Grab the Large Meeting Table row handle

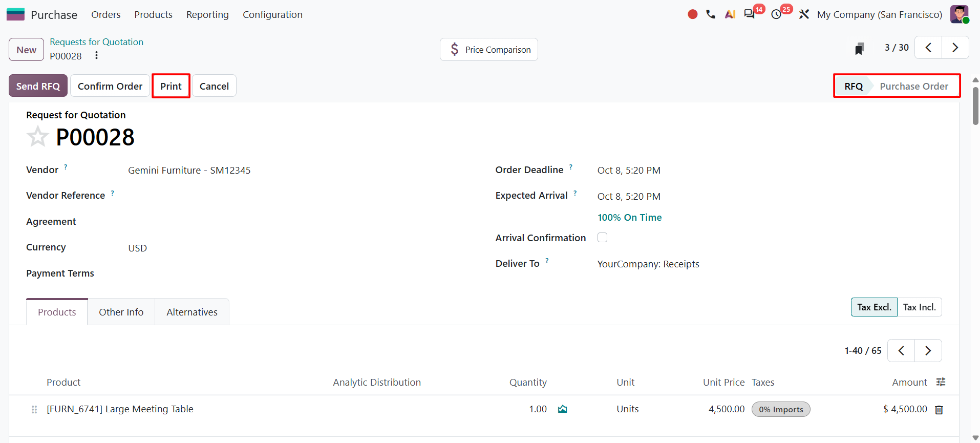pyautogui.click(x=34, y=409)
